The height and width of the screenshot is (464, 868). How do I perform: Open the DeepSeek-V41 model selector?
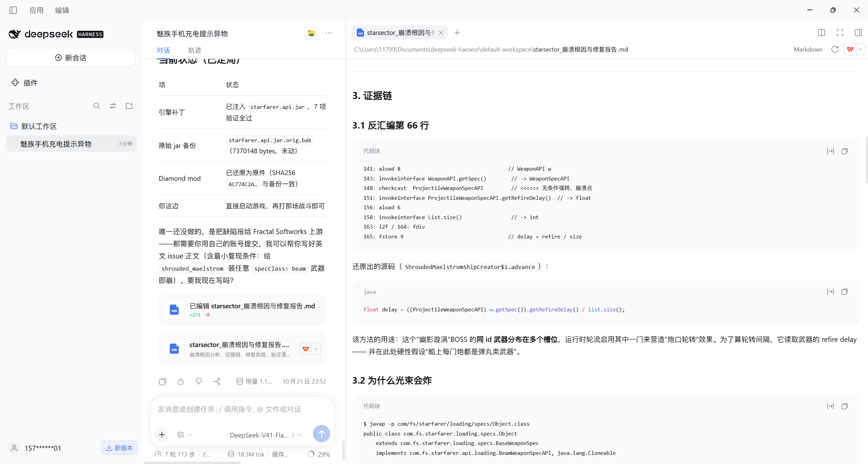(265, 435)
